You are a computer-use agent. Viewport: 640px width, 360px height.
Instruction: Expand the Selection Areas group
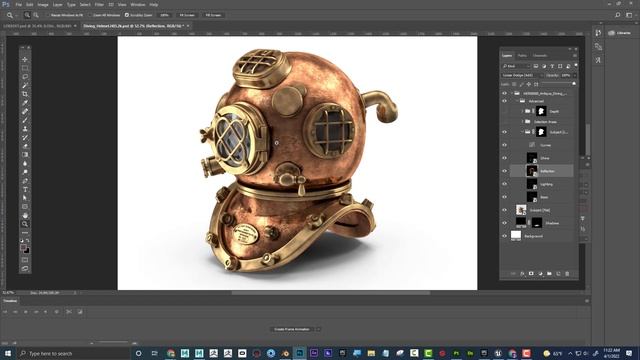[x=522, y=122]
